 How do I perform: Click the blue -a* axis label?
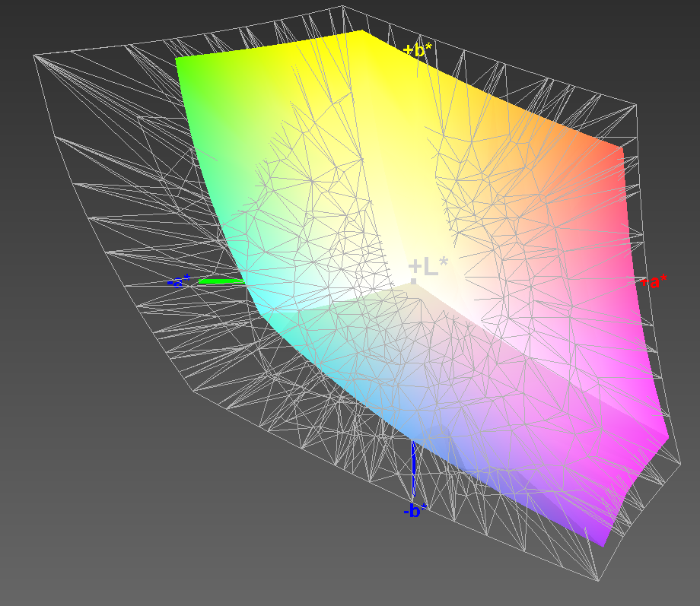click(x=179, y=281)
